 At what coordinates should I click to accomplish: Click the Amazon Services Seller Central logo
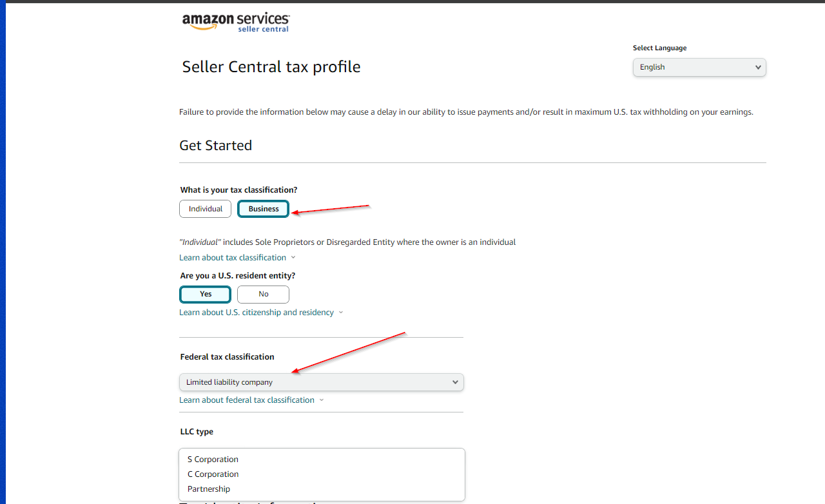236,22
